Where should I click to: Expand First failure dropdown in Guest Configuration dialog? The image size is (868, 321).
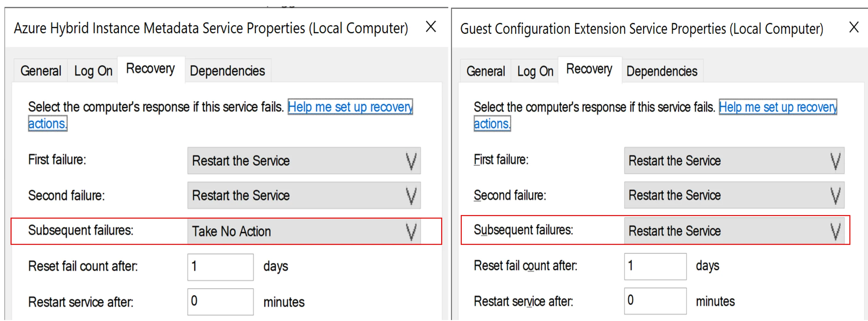[x=734, y=161]
